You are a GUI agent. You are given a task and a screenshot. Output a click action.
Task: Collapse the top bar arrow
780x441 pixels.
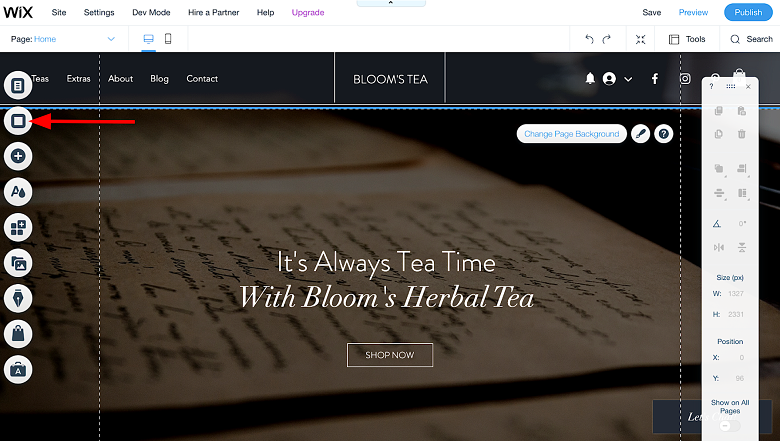click(x=391, y=3)
